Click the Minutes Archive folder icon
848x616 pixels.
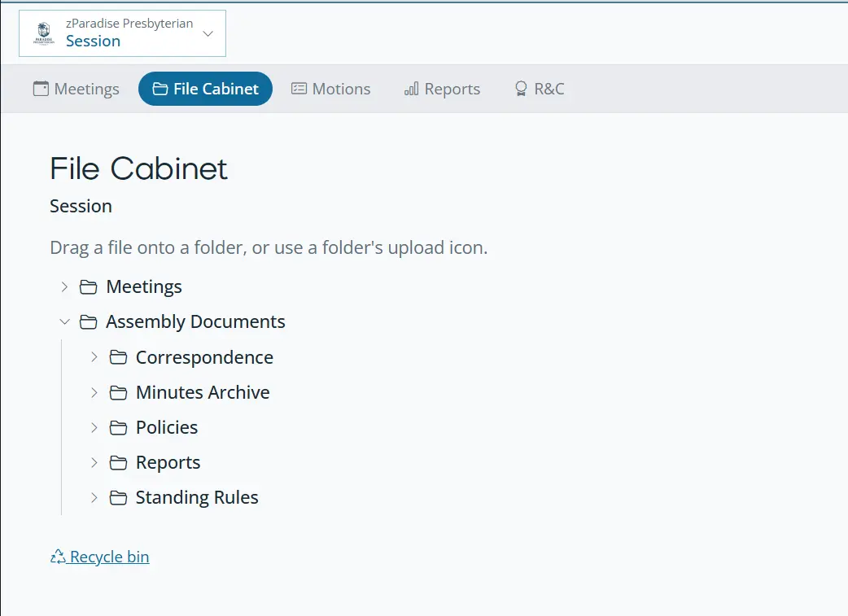tap(118, 392)
